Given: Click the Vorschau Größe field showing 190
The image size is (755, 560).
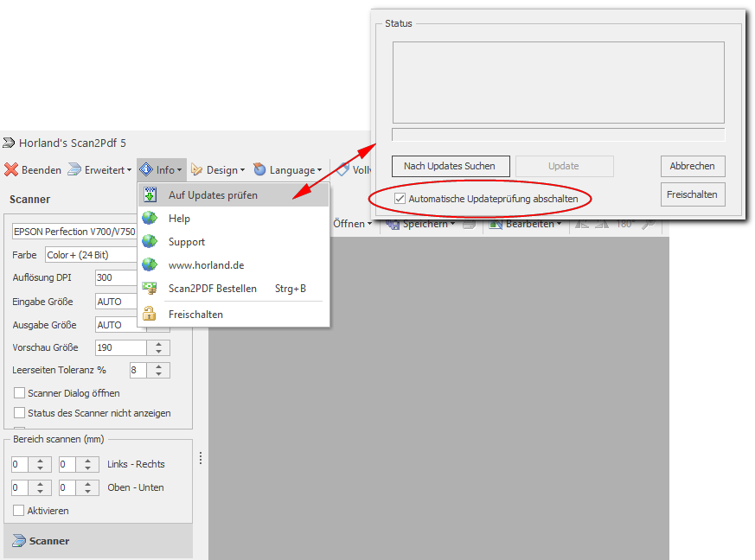Looking at the screenshot, I should [121, 347].
